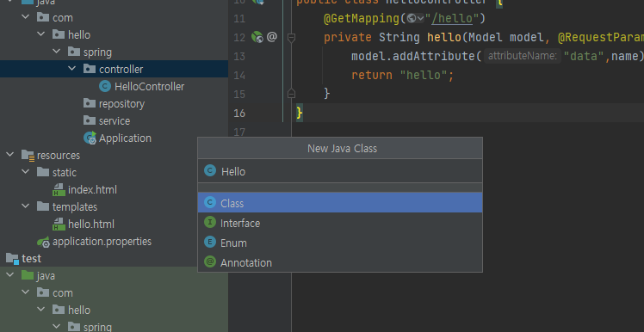Click the repository package folder icon

point(90,103)
